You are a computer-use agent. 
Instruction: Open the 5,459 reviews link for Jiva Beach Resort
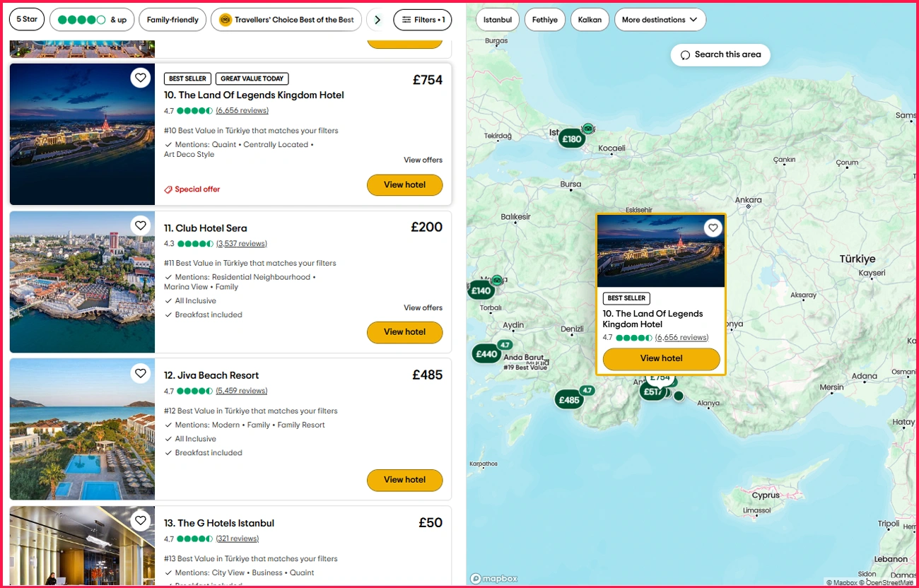(242, 391)
